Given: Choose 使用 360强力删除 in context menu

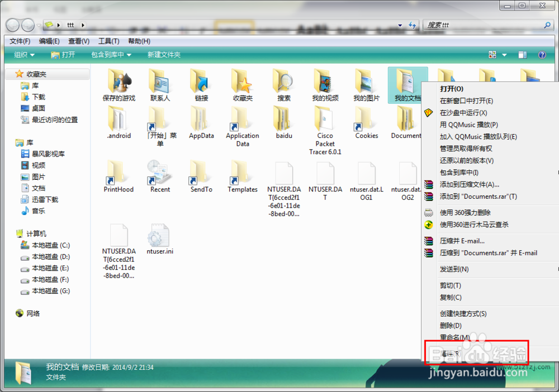Looking at the screenshot, I should click(x=490, y=213).
